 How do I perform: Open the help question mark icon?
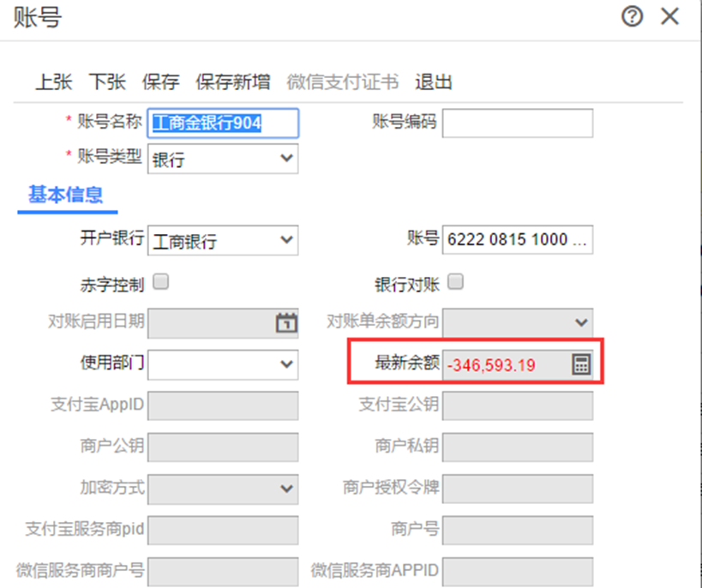[x=633, y=17]
